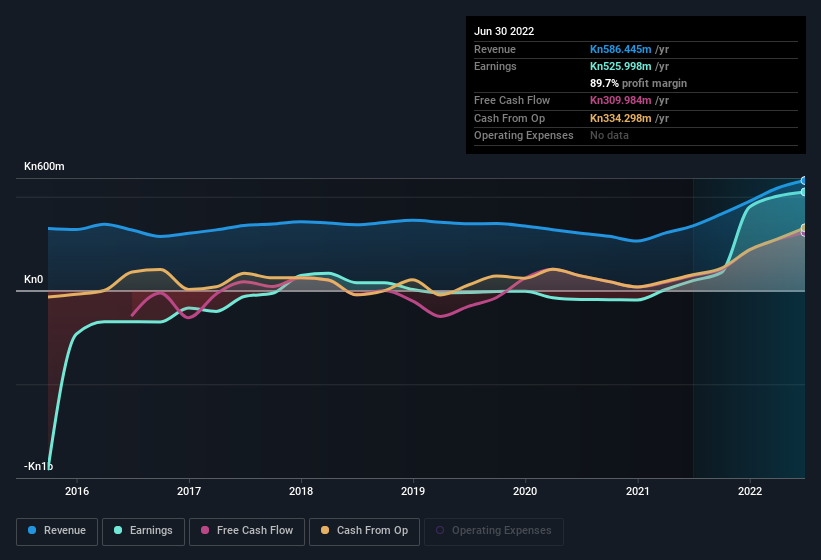Click the Kn309.984m free cash flow value
Screen dimensions: 821x560
(620, 100)
